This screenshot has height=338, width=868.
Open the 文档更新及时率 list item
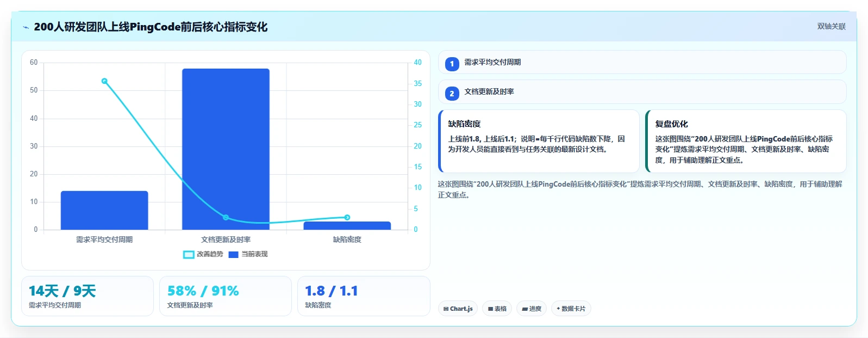(x=642, y=91)
